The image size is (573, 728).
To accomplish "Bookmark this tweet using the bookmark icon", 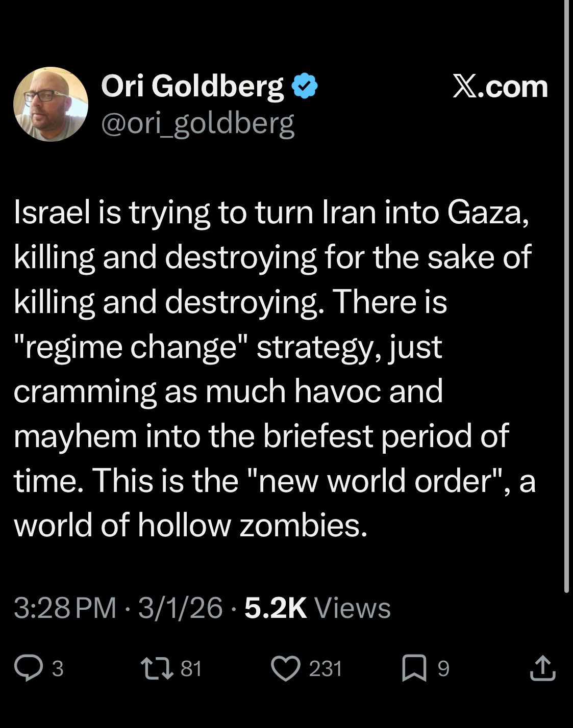I will (x=413, y=668).
